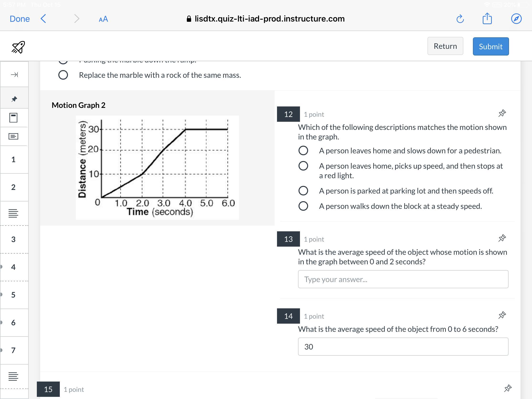Jump to question 3 in sidebar
Screen dimensions: 532x399
click(x=13, y=239)
